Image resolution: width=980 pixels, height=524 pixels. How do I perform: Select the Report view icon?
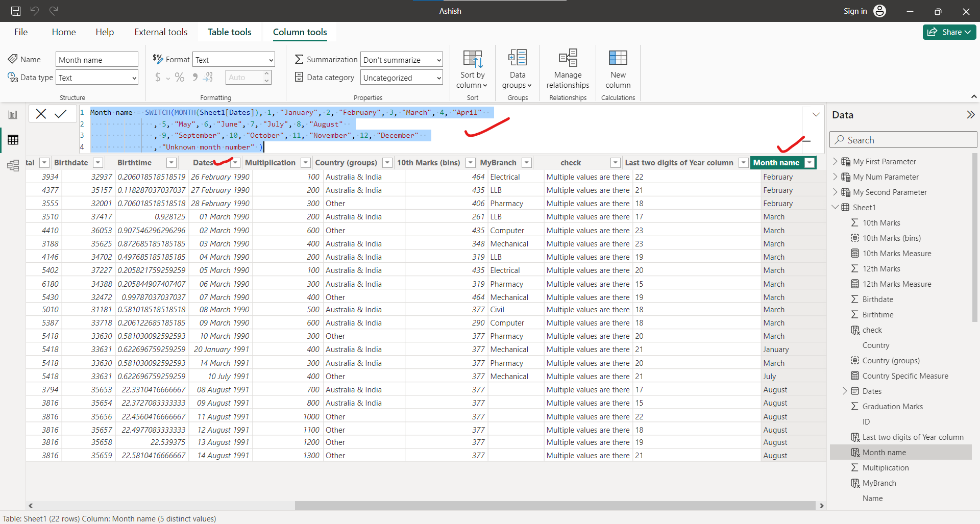pyautogui.click(x=13, y=115)
